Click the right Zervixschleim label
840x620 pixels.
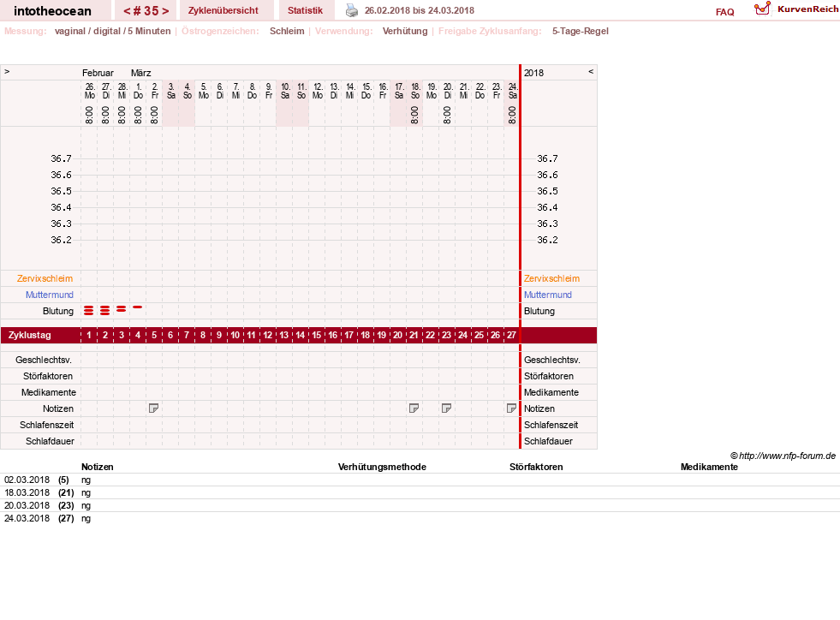coord(551,278)
